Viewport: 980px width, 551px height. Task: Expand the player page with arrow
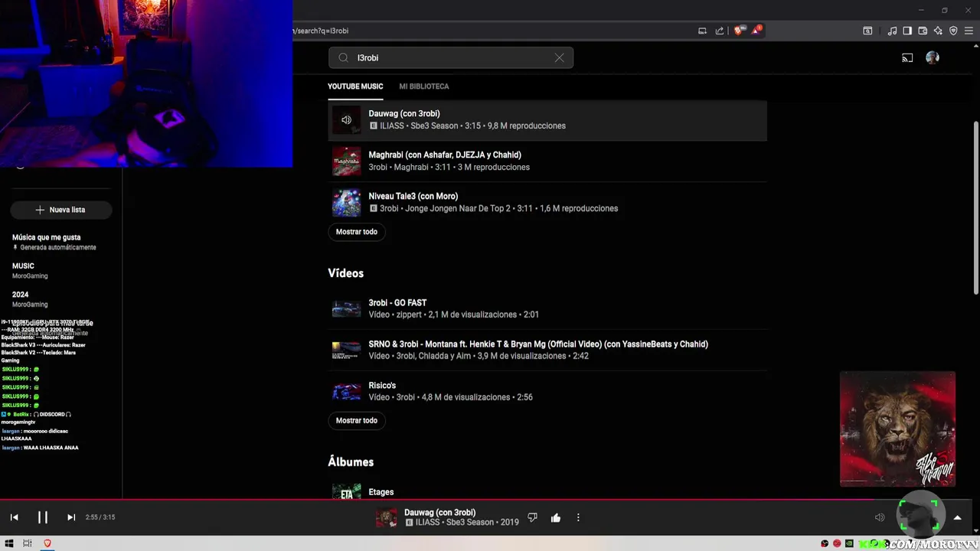coord(957,517)
